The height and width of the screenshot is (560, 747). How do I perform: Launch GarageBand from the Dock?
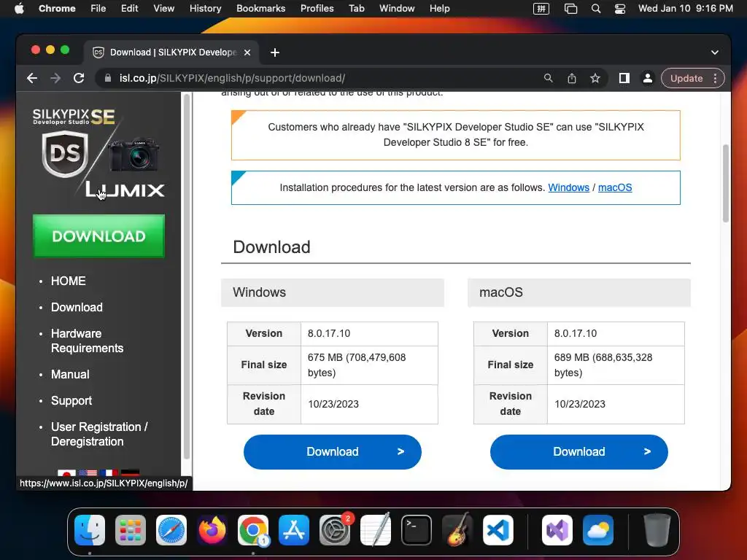[457, 530]
